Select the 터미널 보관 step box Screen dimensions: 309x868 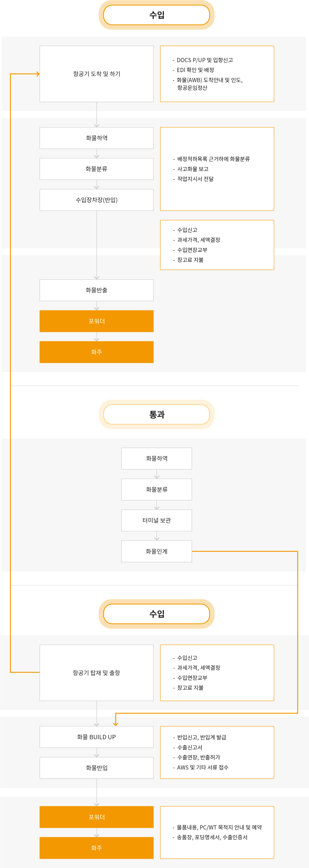tap(157, 520)
